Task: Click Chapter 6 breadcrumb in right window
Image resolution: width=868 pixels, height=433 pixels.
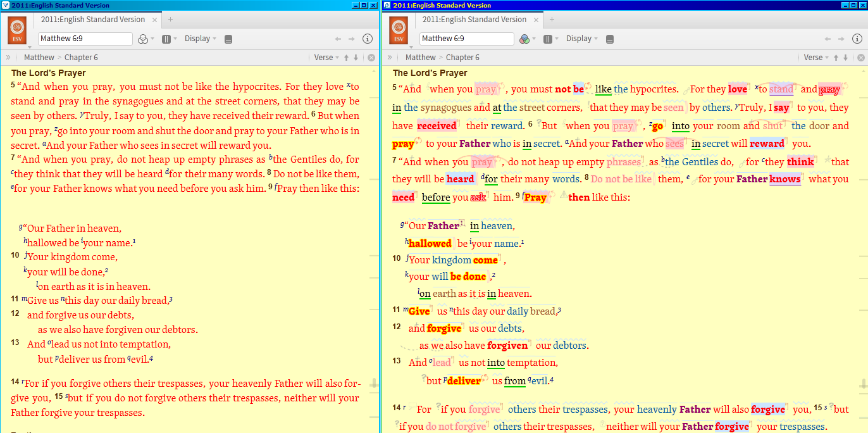Action: (x=462, y=58)
